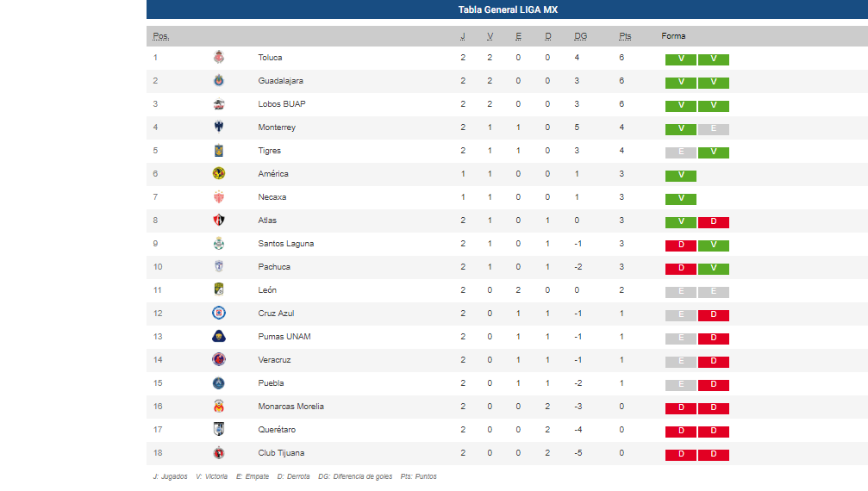868x491 pixels.
Task: Open the Santos Laguna team name
Action: coord(285,244)
